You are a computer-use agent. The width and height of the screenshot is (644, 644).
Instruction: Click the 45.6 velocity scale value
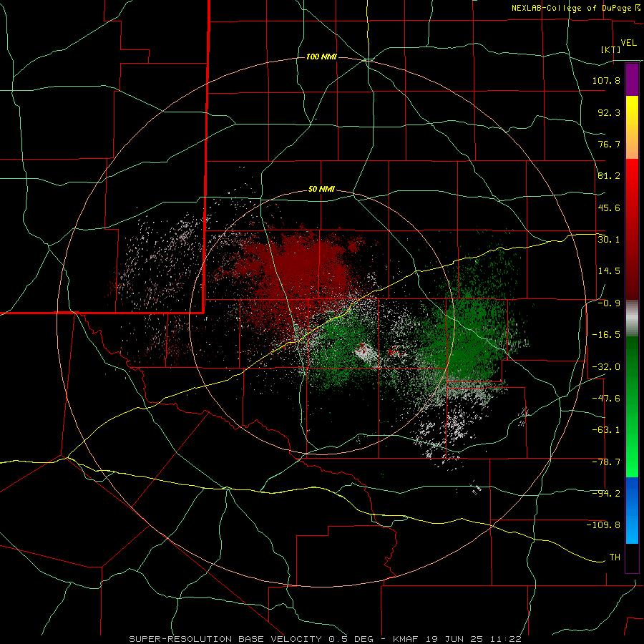click(609, 208)
